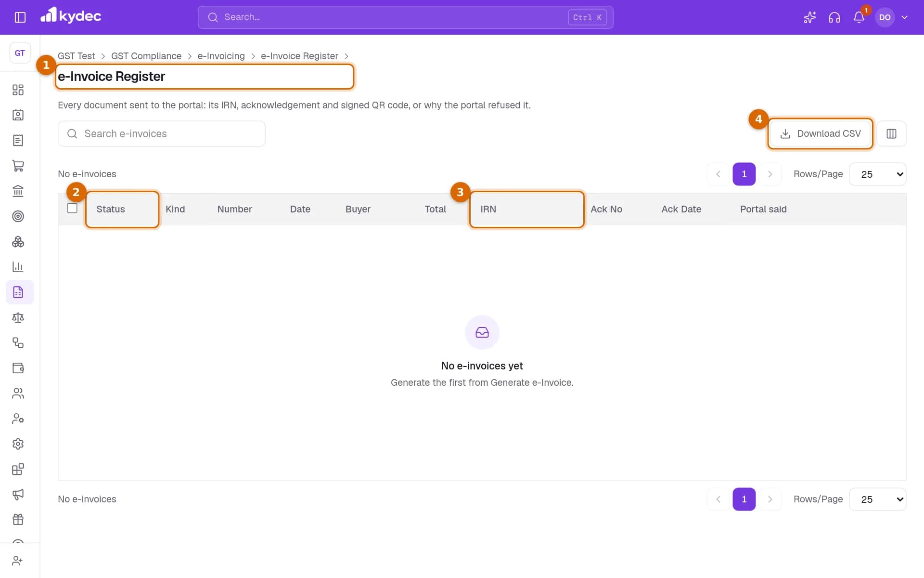Sort by Kind column header
The height and width of the screenshot is (578, 924).
tap(175, 209)
